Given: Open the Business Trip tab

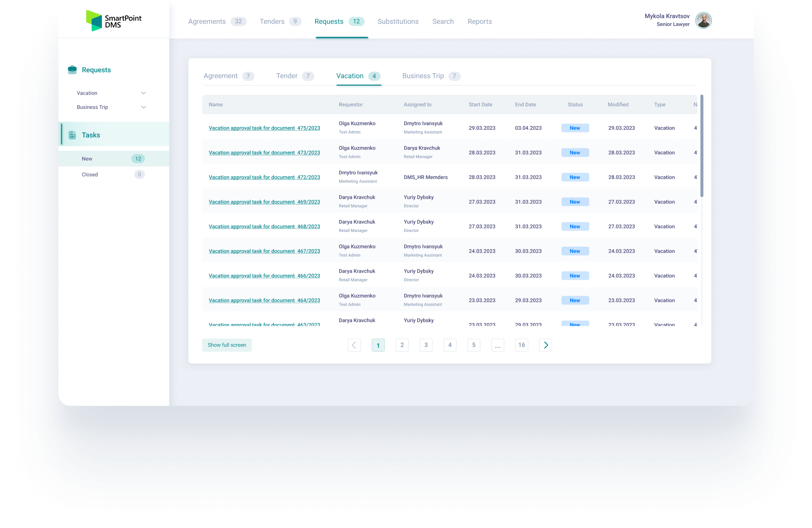Looking at the screenshot, I should pos(423,76).
